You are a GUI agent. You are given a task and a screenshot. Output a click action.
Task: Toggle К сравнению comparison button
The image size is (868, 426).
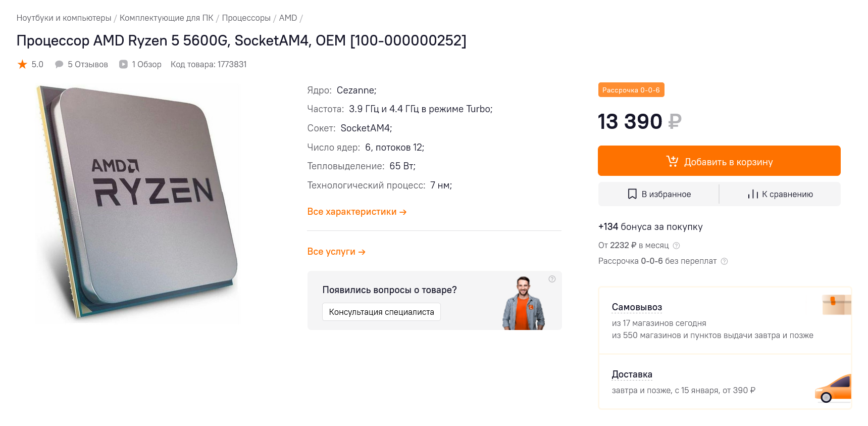pos(780,194)
